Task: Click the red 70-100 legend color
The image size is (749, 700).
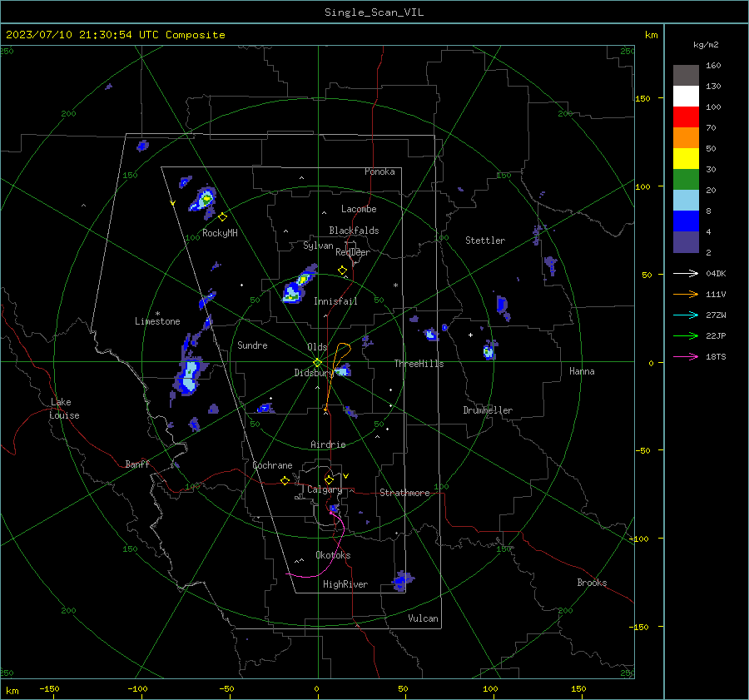Action: [686, 117]
